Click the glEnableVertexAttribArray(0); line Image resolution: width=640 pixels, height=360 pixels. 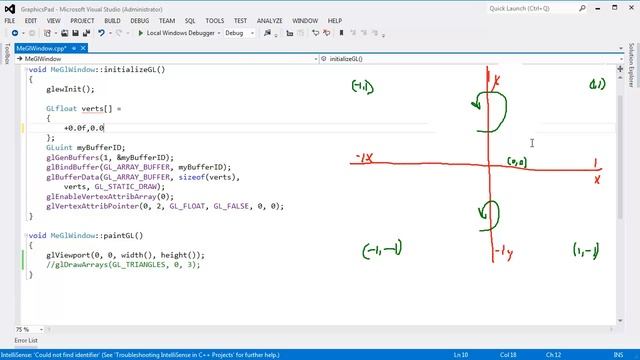pyautogui.click(x=110, y=196)
